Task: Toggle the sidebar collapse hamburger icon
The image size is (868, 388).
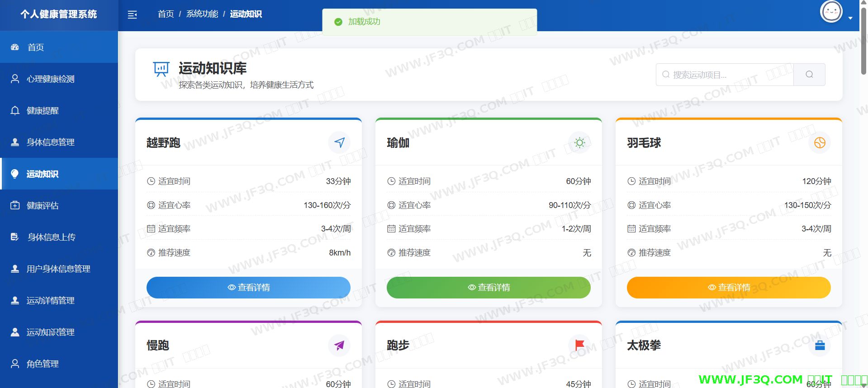Action: pos(132,15)
